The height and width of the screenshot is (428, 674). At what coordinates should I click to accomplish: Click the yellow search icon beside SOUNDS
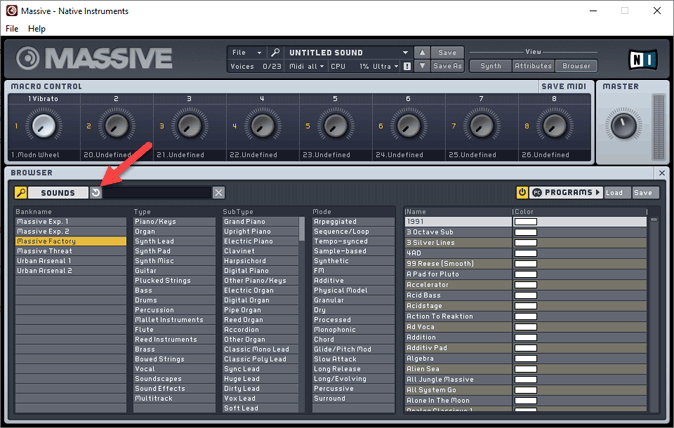(21, 193)
